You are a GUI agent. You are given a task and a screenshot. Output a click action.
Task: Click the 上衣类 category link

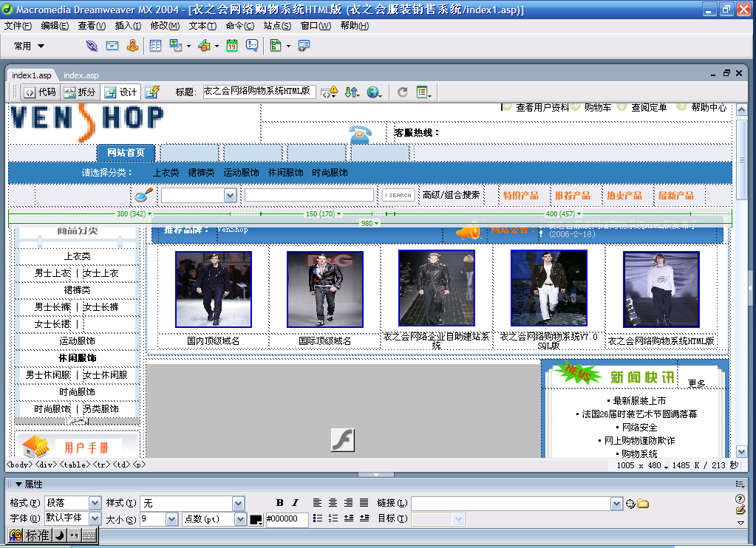click(x=166, y=173)
